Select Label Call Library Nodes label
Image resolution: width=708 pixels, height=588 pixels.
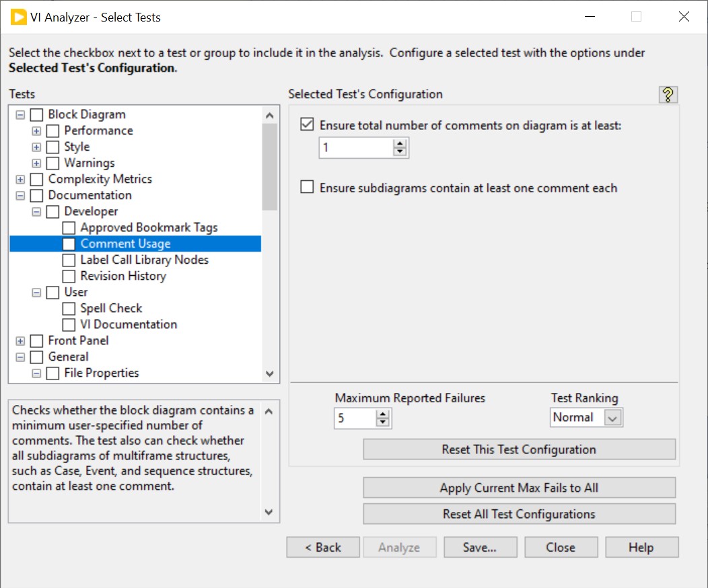click(145, 260)
